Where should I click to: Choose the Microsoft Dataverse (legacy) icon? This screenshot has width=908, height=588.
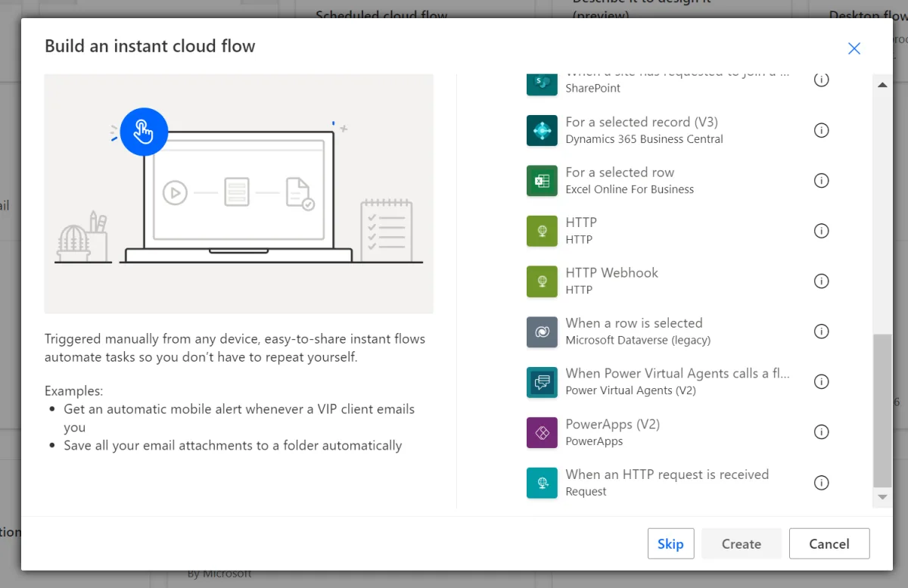point(542,331)
